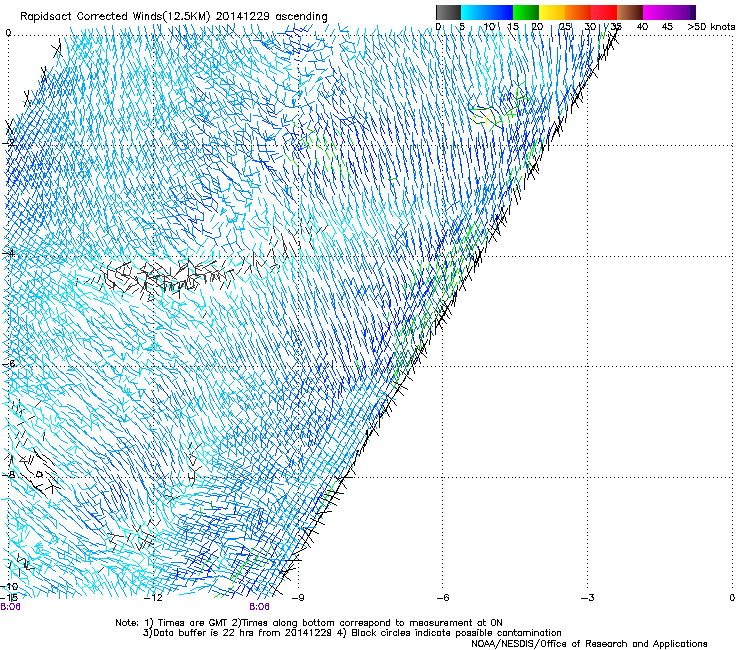Click the note 'Times are GMT'
The height and width of the screenshot is (650, 740).
[193, 623]
